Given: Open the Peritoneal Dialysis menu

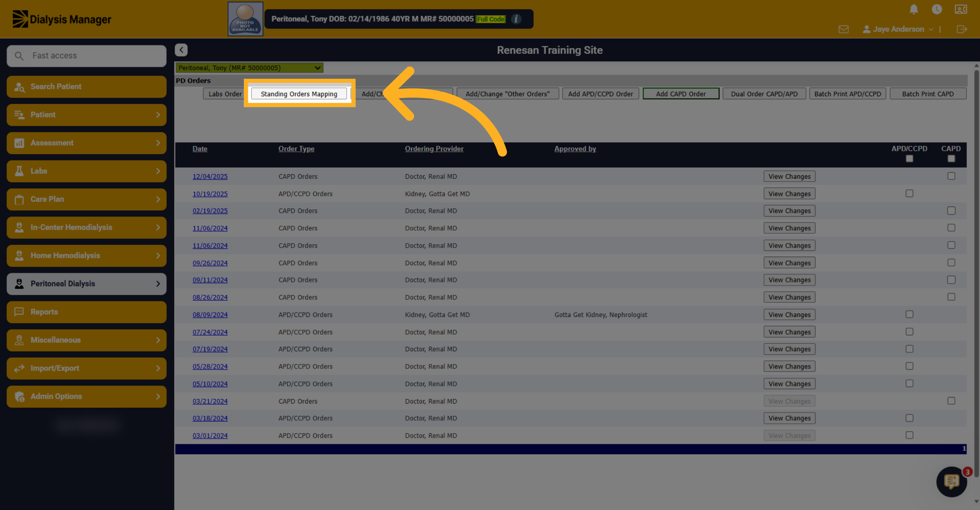Looking at the screenshot, I should coord(87,284).
